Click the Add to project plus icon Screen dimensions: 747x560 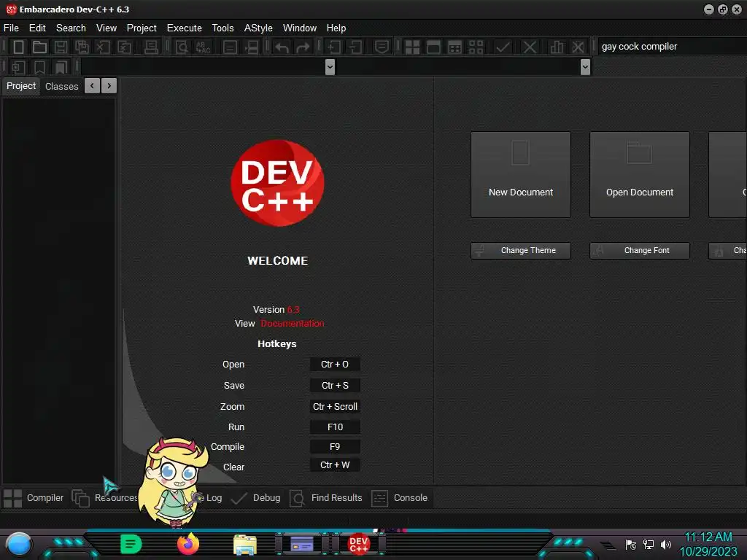(334, 47)
